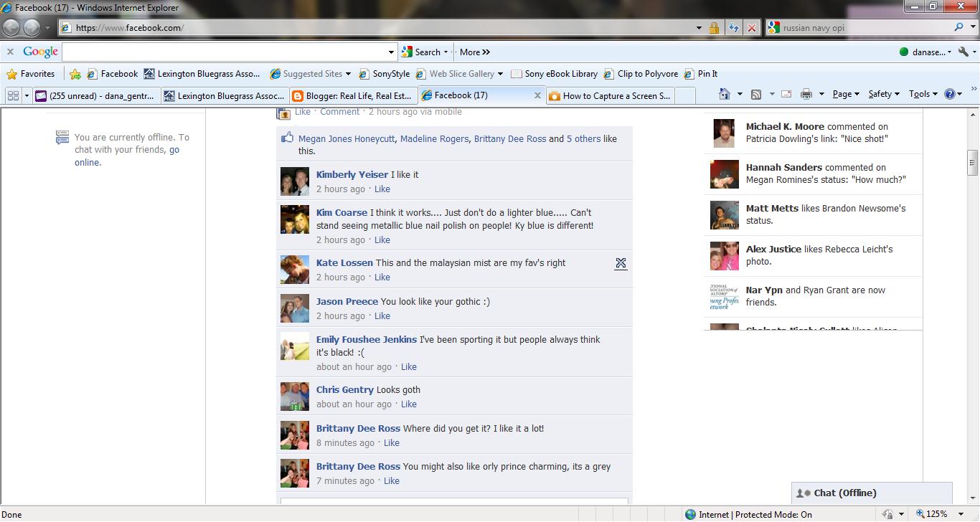Image resolution: width=980 pixels, height=522 pixels.
Task: Switch to the (255 unread) mail tab
Action: 96,95
